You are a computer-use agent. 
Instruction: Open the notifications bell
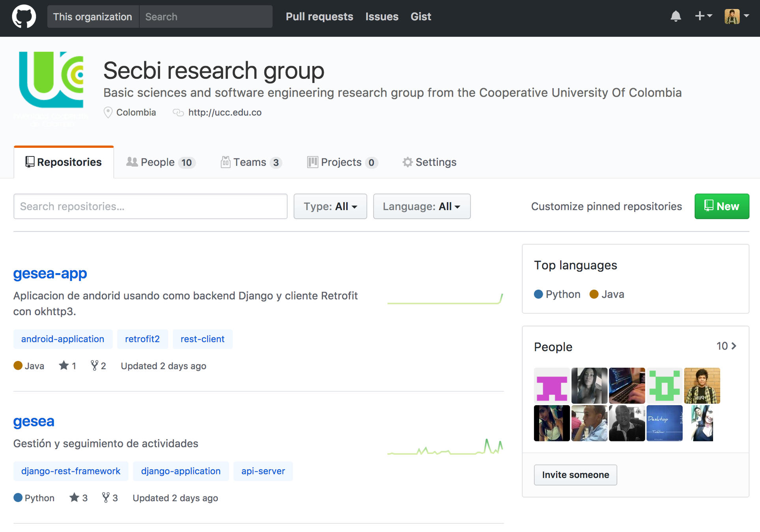tap(676, 17)
